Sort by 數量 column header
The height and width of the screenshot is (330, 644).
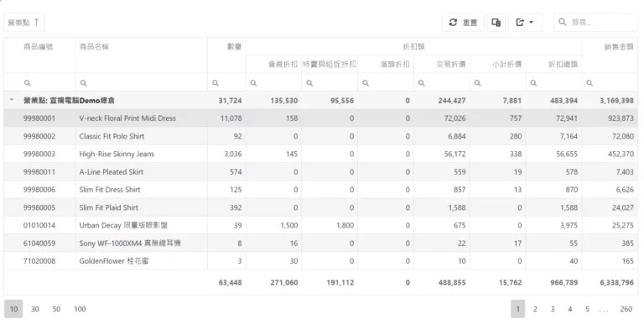(x=235, y=47)
